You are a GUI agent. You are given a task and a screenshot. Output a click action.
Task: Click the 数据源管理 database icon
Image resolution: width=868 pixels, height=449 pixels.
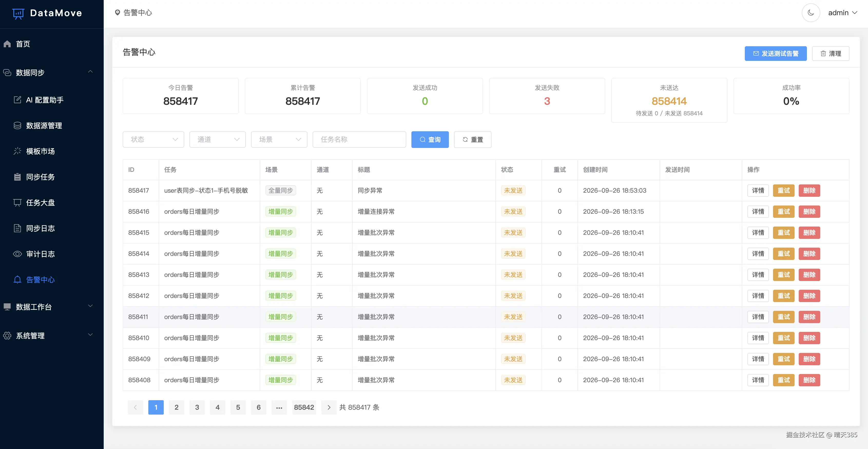point(17,126)
